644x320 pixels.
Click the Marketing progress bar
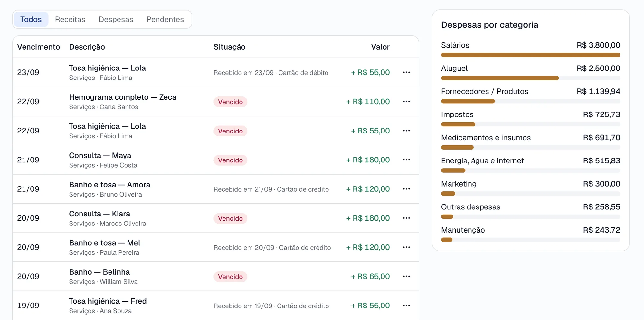pyautogui.click(x=531, y=194)
